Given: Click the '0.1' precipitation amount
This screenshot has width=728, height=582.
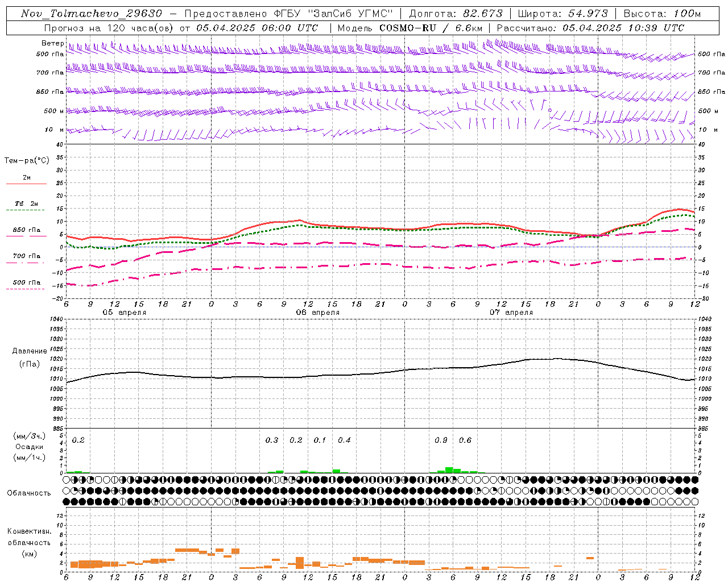Looking at the screenshot, I should [320, 440].
